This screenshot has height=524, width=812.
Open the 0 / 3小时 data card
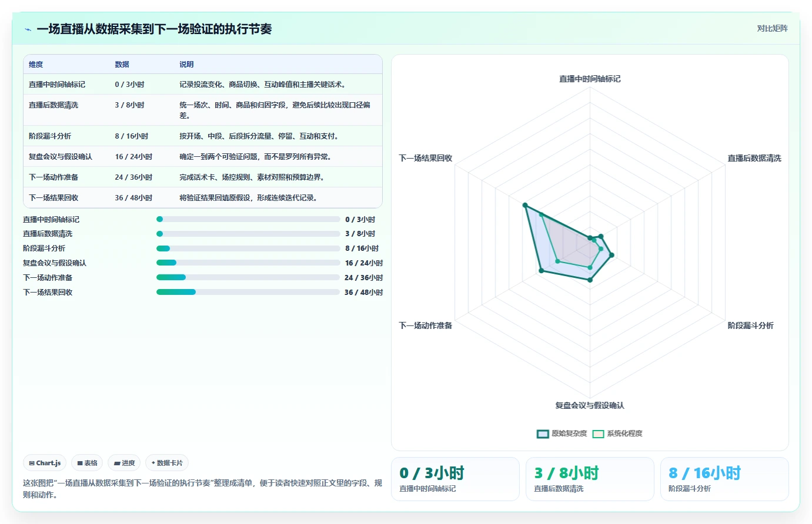[455, 479]
